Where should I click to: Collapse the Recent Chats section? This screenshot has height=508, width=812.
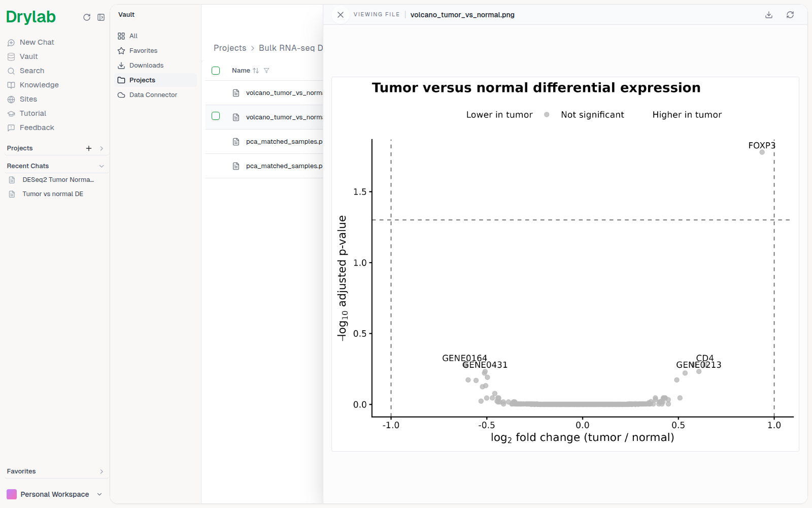click(x=101, y=166)
